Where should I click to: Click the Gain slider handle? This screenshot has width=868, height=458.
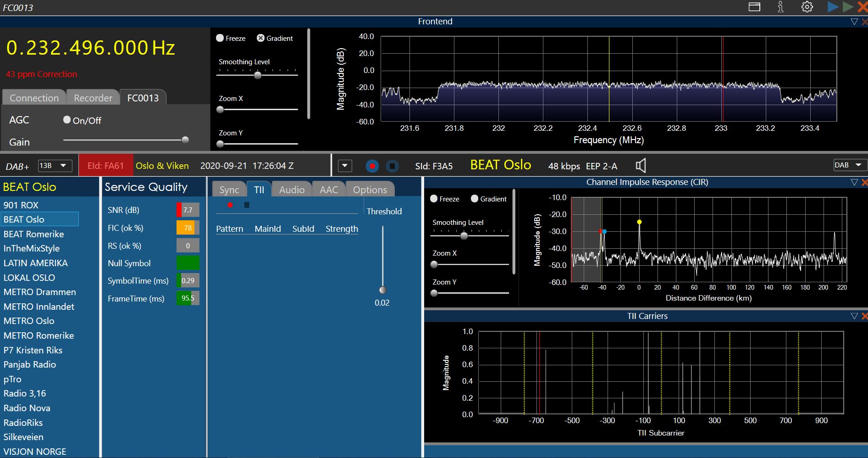185,140
